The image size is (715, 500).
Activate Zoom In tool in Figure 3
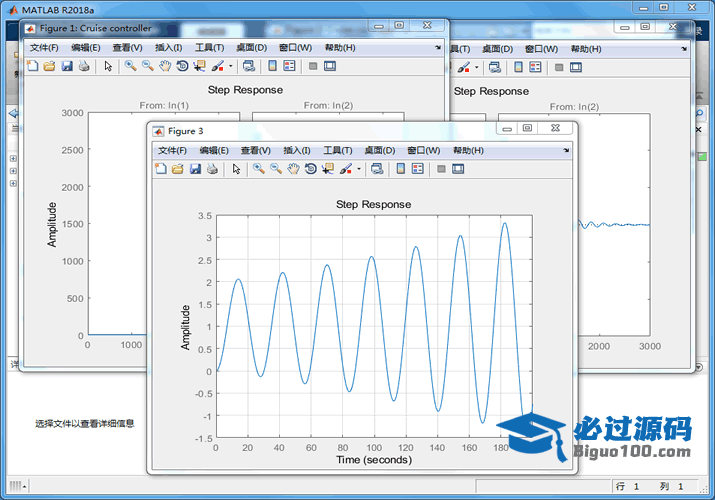259,169
